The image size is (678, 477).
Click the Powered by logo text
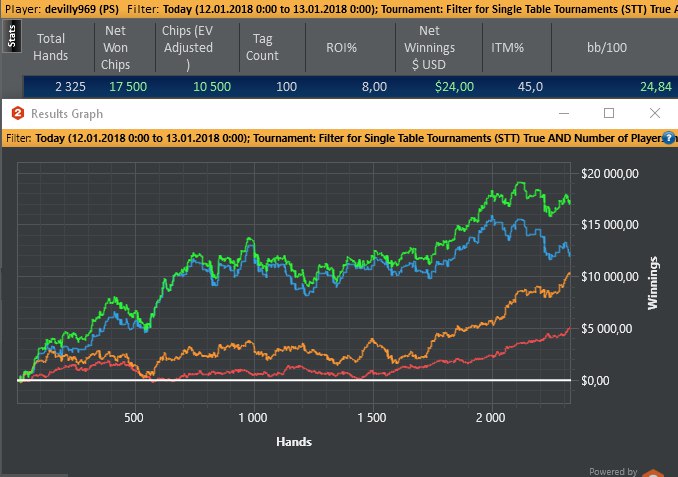click(x=613, y=471)
